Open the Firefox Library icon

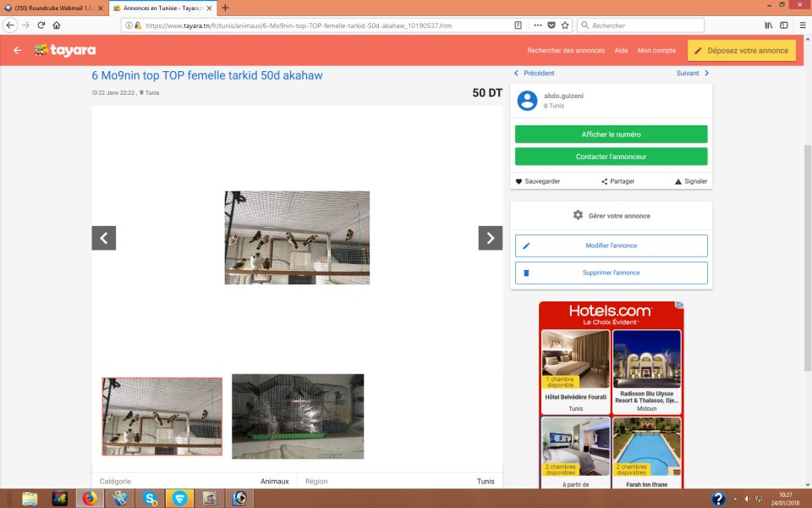(769, 25)
